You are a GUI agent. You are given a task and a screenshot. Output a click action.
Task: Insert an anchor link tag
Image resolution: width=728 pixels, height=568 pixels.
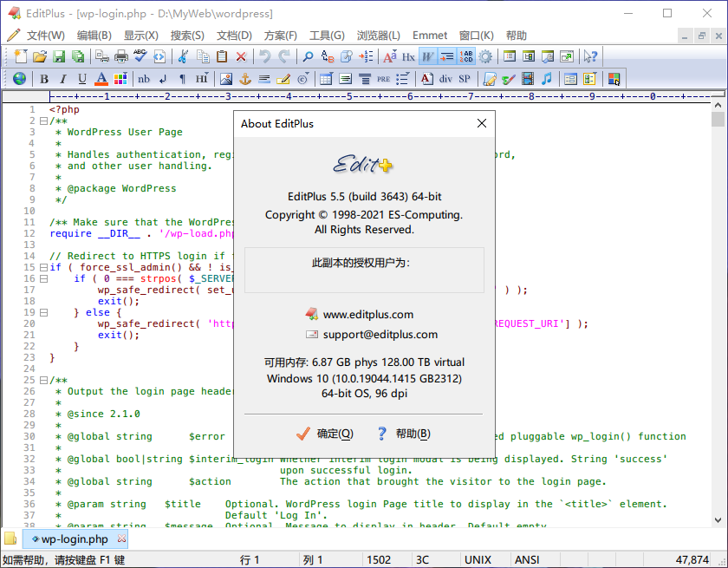245,79
